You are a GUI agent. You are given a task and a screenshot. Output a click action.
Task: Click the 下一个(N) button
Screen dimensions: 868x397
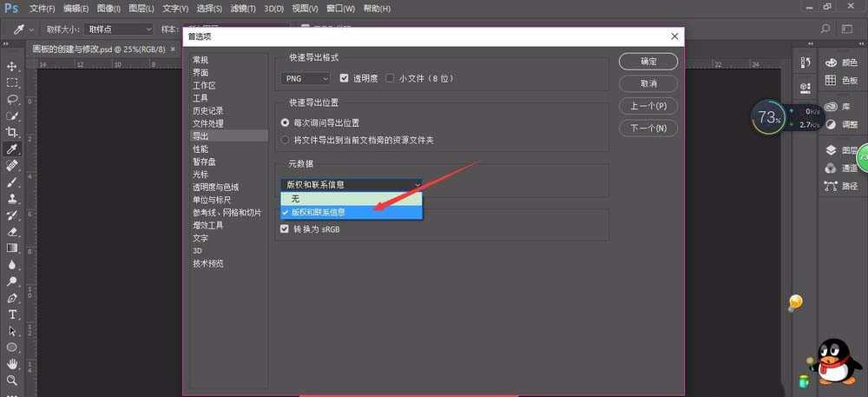pyautogui.click(x=648, y=128)
